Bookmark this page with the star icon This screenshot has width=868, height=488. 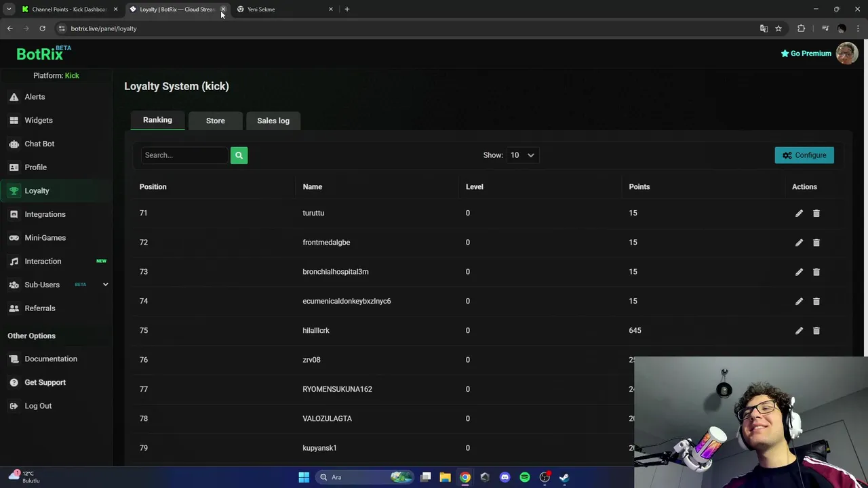(x=778, y=28)
